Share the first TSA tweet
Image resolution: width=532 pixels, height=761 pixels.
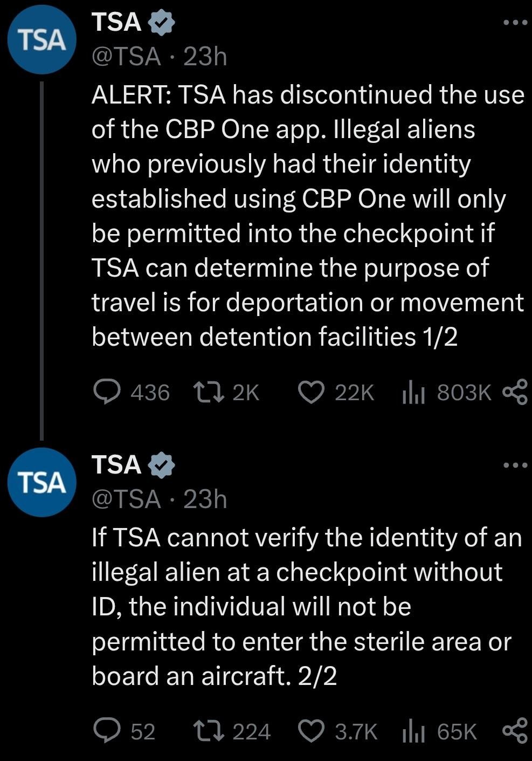[514, 392]
